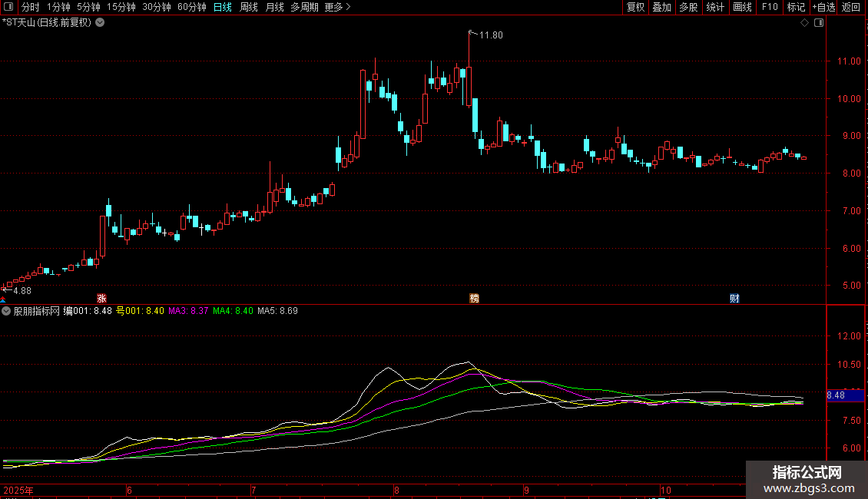Click the 榜 event marker icon
Image resolution: width=868 pixels, height=499 pixels.
tap(474, 298)
